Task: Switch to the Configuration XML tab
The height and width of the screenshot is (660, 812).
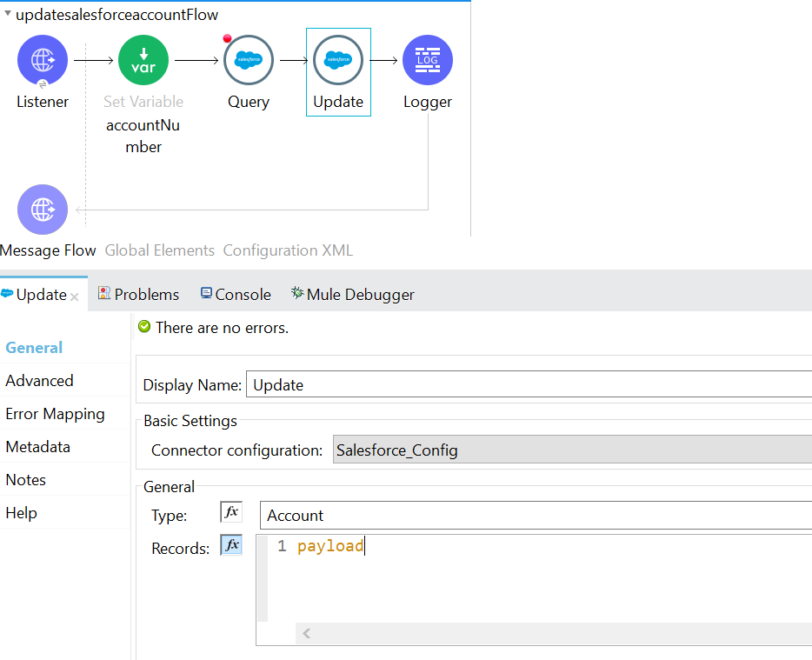Action: click(x=288, y=250)
